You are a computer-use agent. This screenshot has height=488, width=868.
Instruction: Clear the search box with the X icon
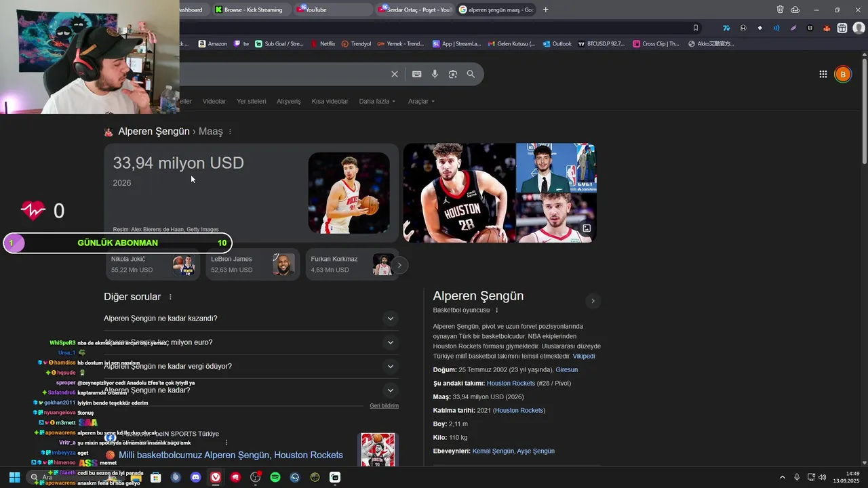pyautogui.click(x=395, y=74)
